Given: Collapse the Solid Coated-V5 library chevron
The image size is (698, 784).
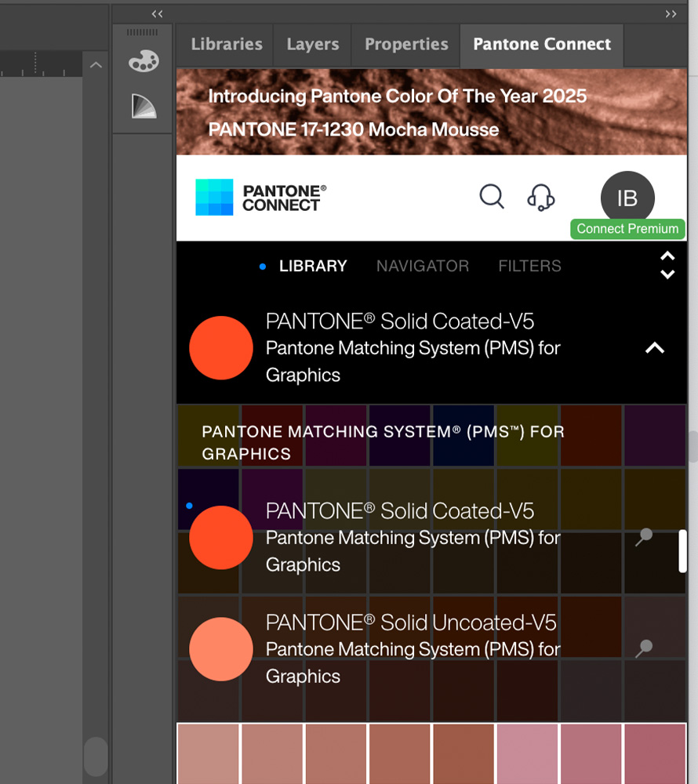Looking at the screenshot, I should [x=655, y=348].
